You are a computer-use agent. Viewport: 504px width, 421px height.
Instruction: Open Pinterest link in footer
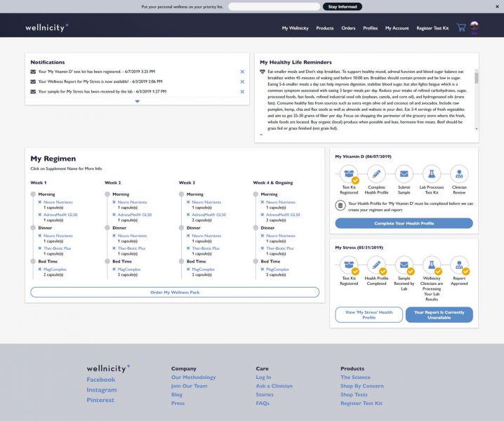(100, 400)
